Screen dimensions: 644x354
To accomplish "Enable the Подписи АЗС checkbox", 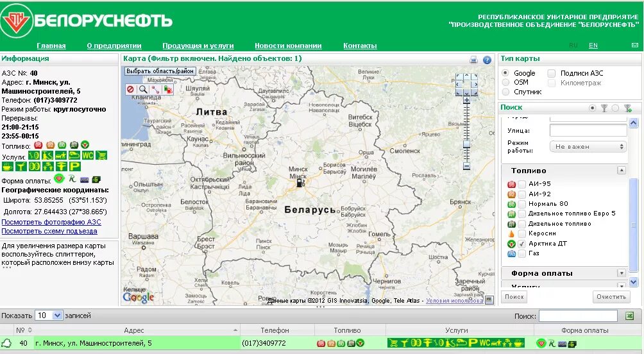I will coord(552,73).
